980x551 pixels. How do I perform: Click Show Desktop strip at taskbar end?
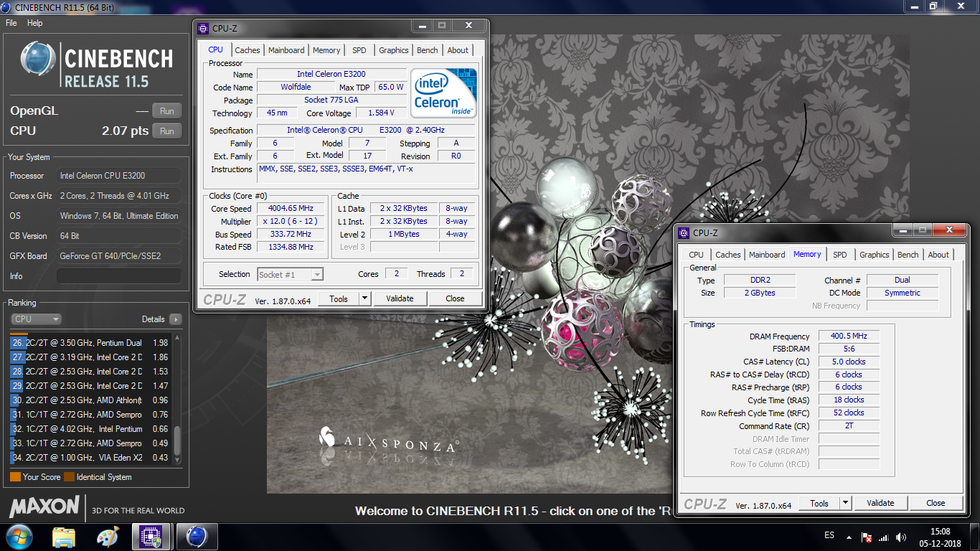[975, 537]
